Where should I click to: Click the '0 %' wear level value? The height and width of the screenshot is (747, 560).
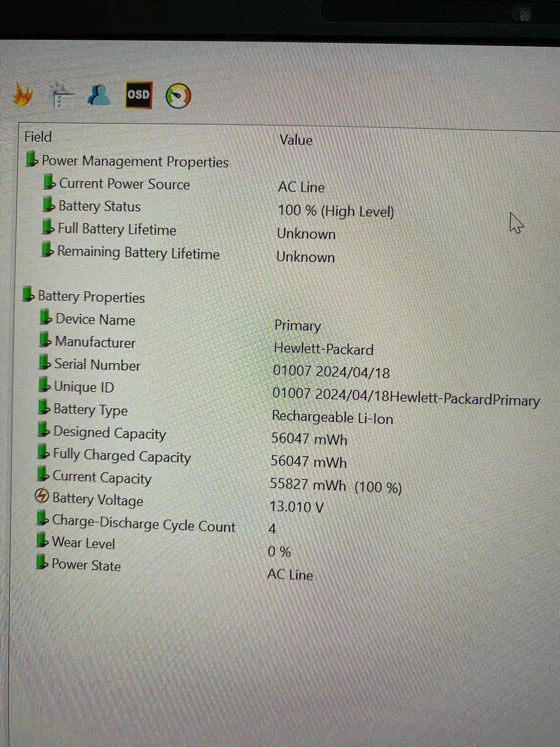click(279, 551)
